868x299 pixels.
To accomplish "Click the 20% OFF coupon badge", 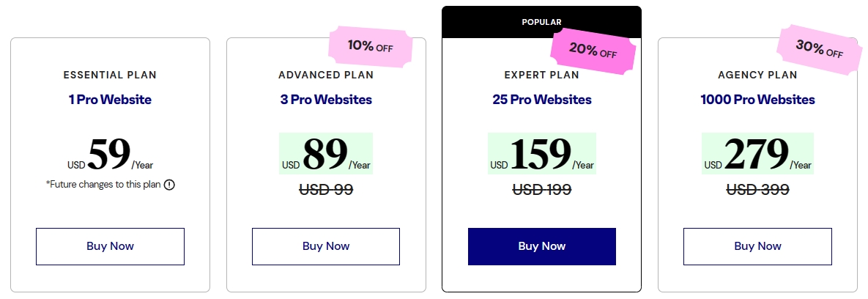I will click(593, 52).
